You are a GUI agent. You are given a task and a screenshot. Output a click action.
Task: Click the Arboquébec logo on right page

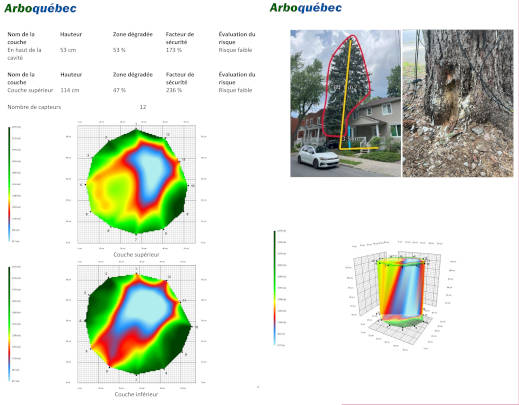[306, 8]
